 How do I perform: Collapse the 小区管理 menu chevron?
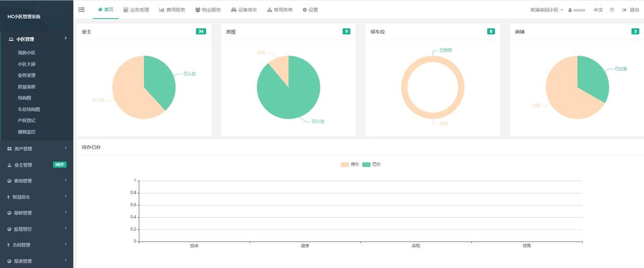pos(65,38)
